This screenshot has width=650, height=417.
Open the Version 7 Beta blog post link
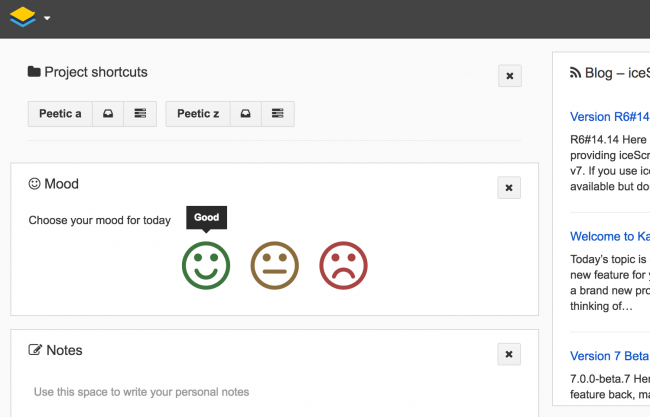(609, 356)
